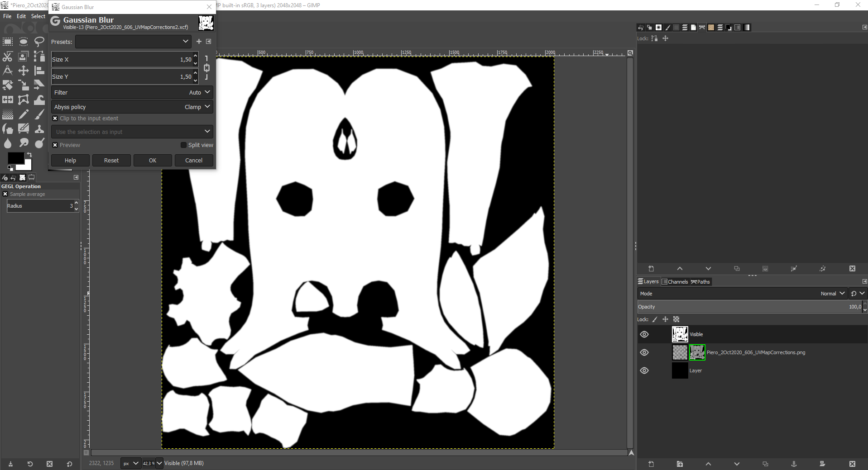
Task: Switch to the Channels tab
Action: click(x=675, y=282)
